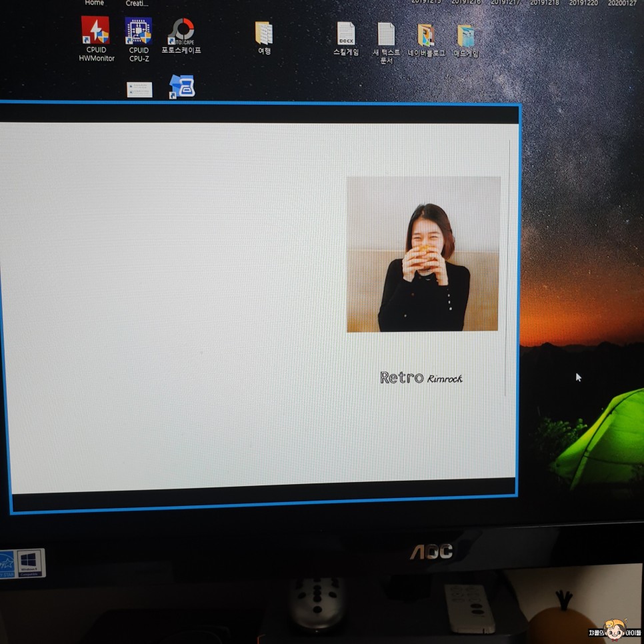Image resolution: width=644 pixels, height=644 pixels.
Task: Select the Creati... desktop item label
Action: [137, 3]
